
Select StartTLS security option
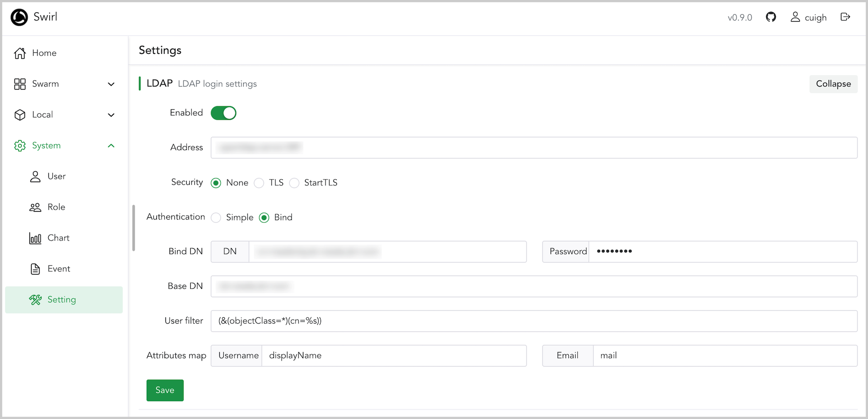[x=294, y=183]
